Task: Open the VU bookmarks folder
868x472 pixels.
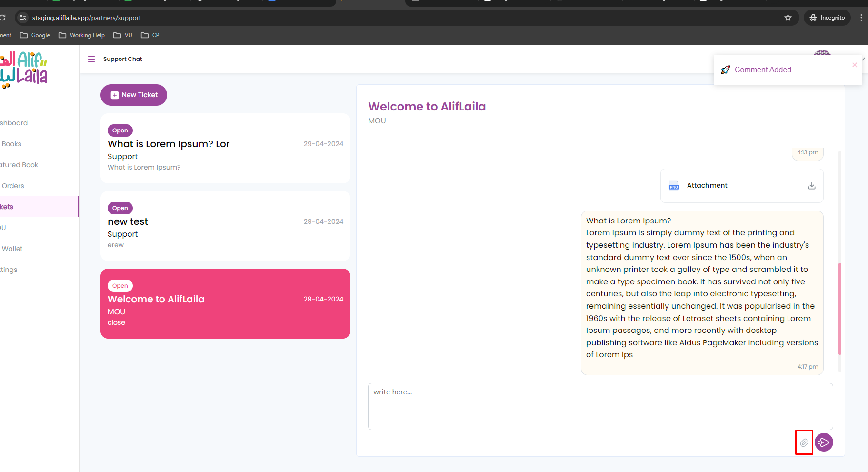Action: [123, 35]
